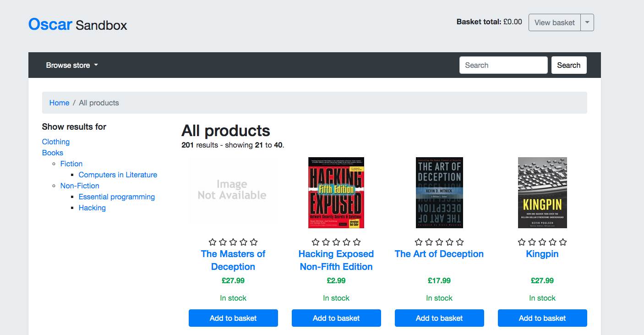Add The Masters of Deception to basket
Image resolution: width=644 pixels, height=335 pixels.
coord(233,318)
